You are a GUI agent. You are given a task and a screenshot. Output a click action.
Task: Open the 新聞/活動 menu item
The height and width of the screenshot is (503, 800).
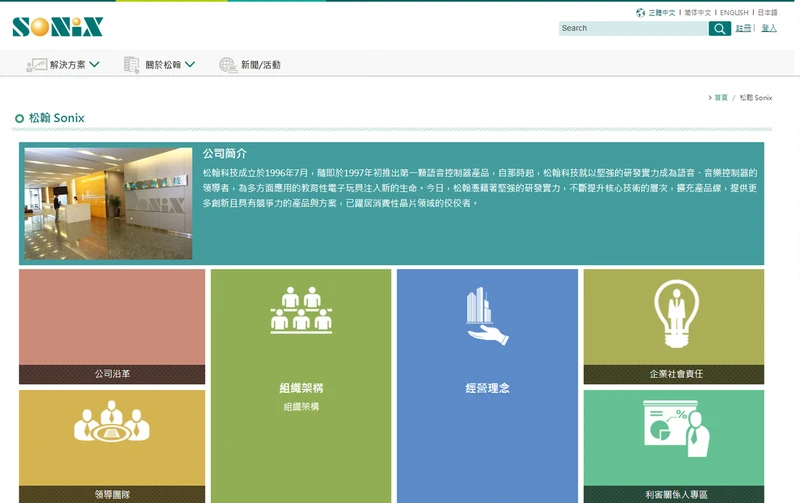click(260, 65)
